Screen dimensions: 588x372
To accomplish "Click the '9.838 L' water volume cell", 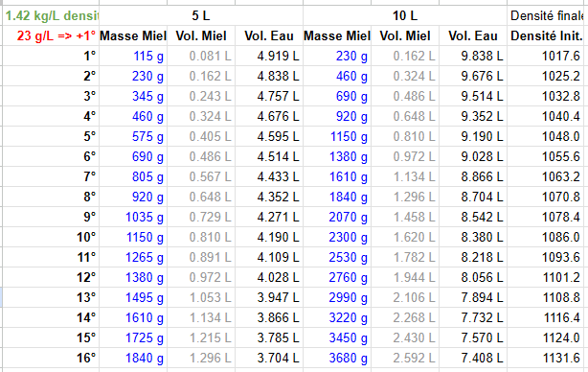I will pos(473,56).
